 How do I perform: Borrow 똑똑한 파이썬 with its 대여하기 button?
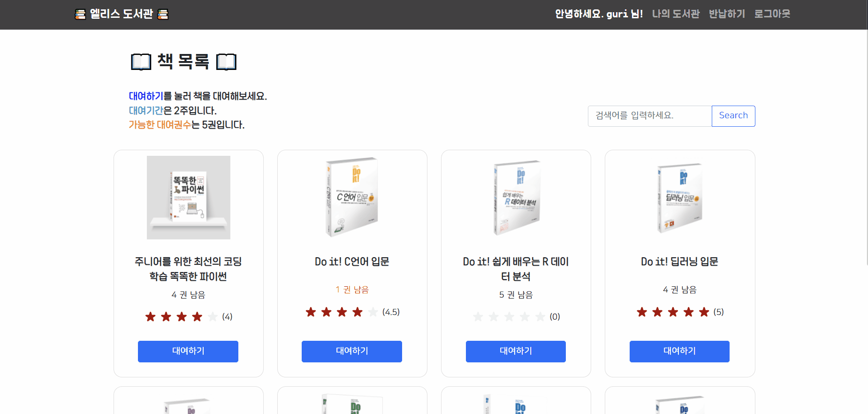[188, 352]
